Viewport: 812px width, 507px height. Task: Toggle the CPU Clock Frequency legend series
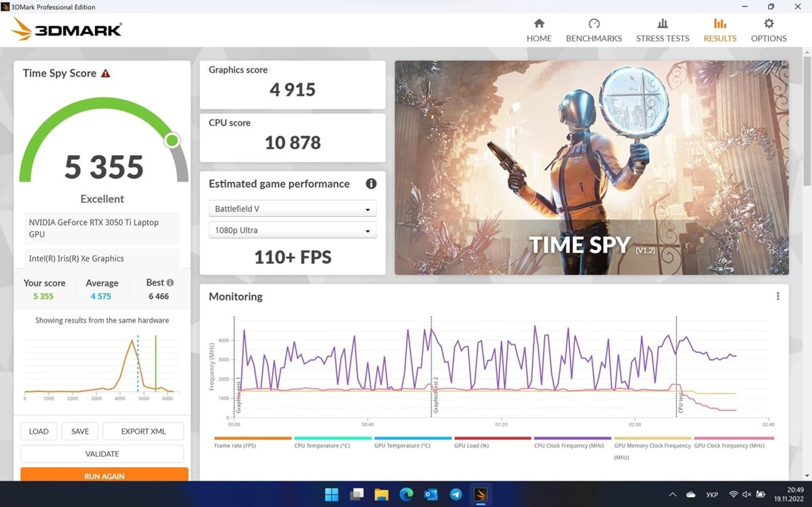pyautogui.click(x=572, y=442)
